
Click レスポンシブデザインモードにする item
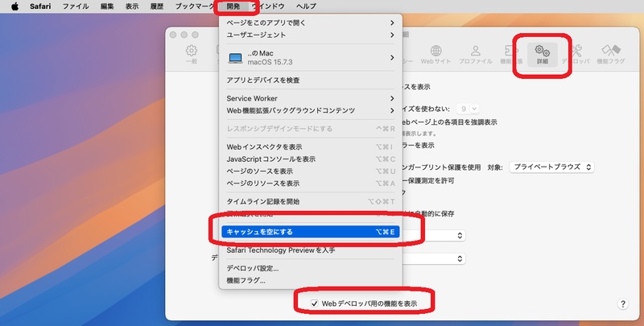[x=311, y=129]
